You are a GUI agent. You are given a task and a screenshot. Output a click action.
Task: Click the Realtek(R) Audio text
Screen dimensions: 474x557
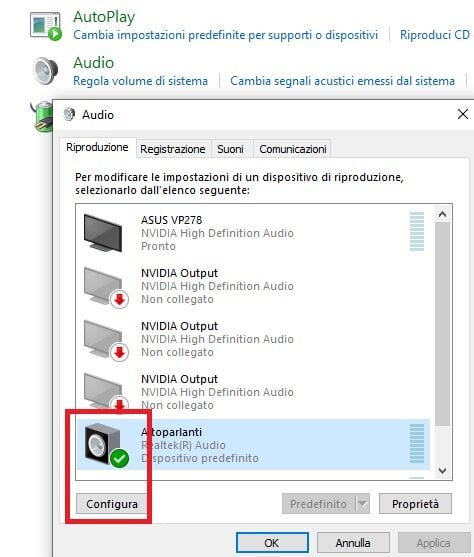pos(183,445)
